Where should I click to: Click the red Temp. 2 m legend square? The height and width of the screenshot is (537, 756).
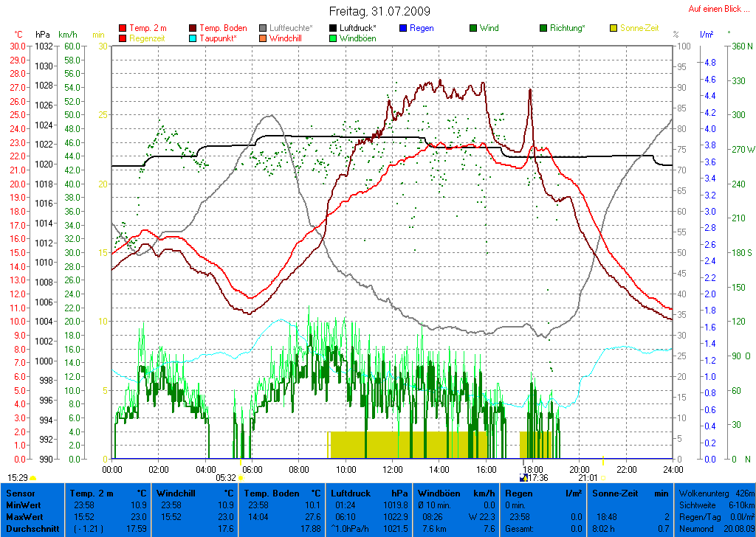[x=123, y=28]
